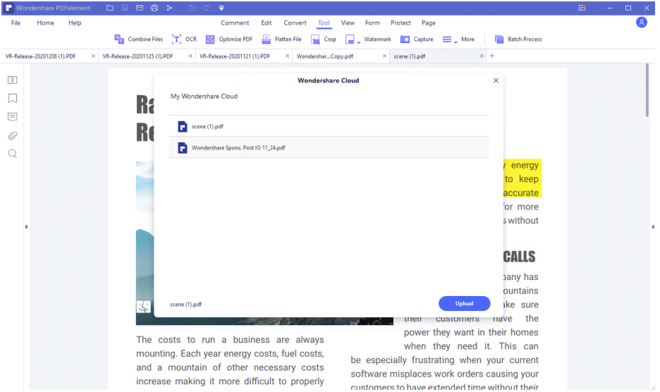The image size is (660, 392).
Task: Close the Wondershare Cloud dialog
Action: coord(496,80)
